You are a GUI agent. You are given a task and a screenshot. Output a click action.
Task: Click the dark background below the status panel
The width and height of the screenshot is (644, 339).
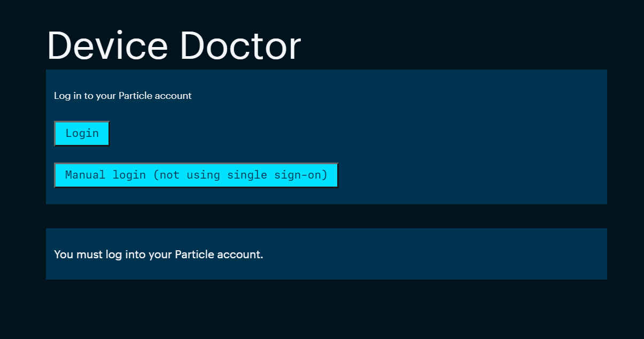click(321, 310)
